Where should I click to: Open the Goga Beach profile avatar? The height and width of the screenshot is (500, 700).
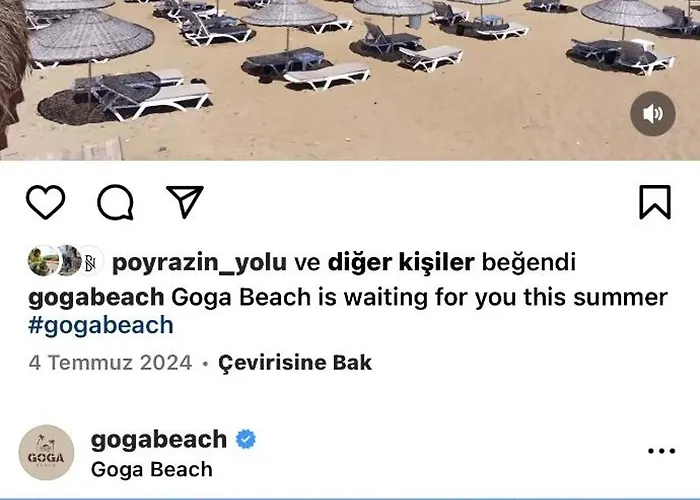click(x=46, y=452)
